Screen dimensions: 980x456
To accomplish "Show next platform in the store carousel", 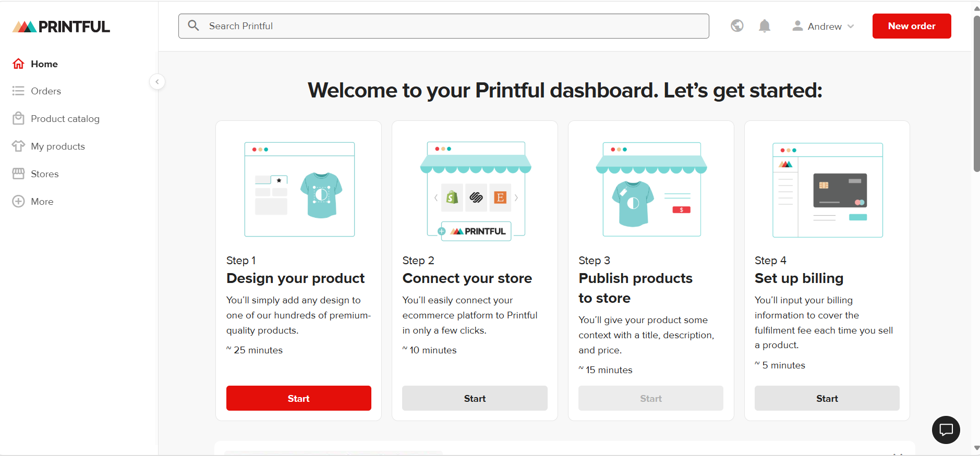I will tap(516, 198).
